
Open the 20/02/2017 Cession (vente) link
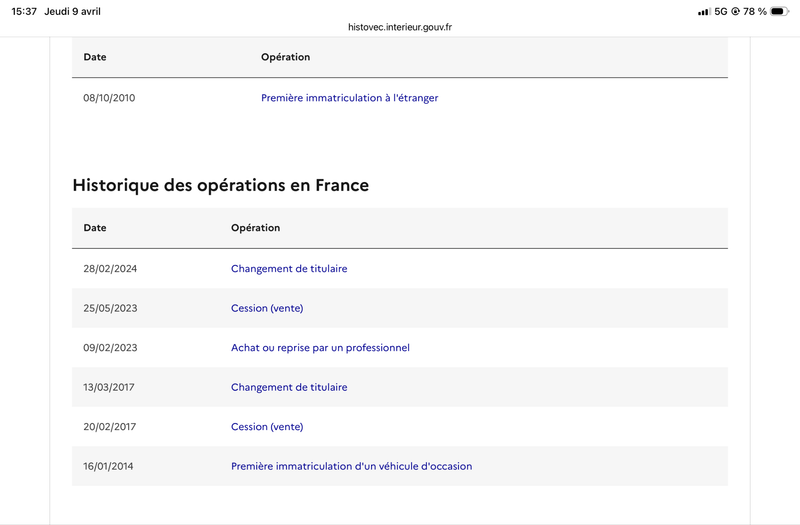click(x=266, y=426)
